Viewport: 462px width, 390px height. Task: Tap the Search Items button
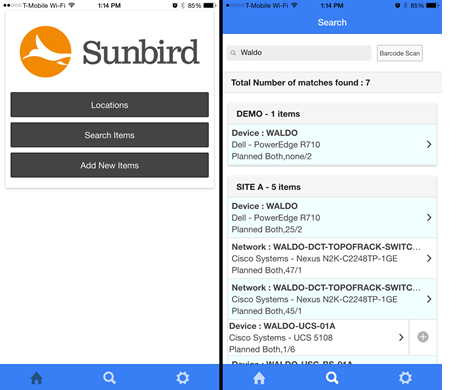coord(109,135)
